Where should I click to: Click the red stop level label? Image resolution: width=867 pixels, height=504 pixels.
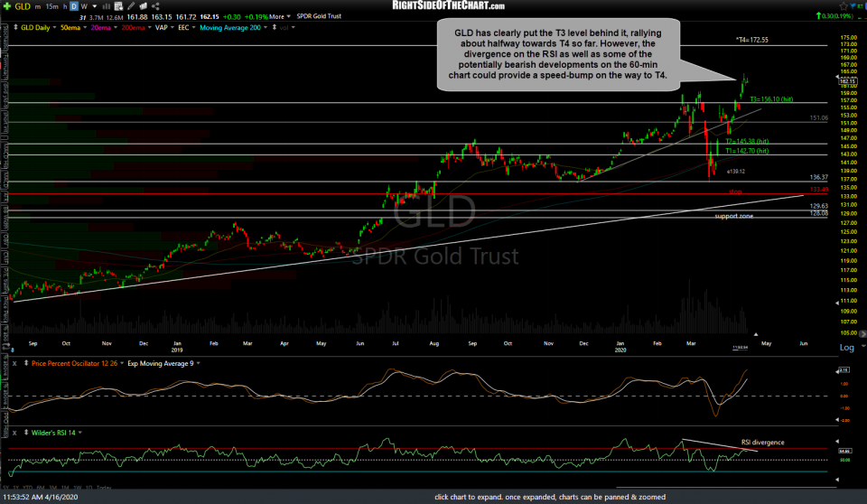735,191
